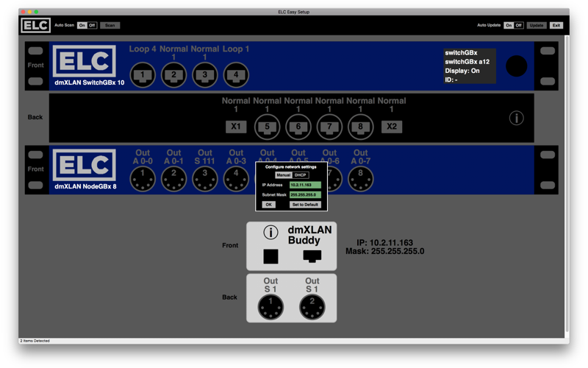Click 'Out A 0-7' label on NodeGBx
The width and height of the screenshot is (588, 368).
360,157
